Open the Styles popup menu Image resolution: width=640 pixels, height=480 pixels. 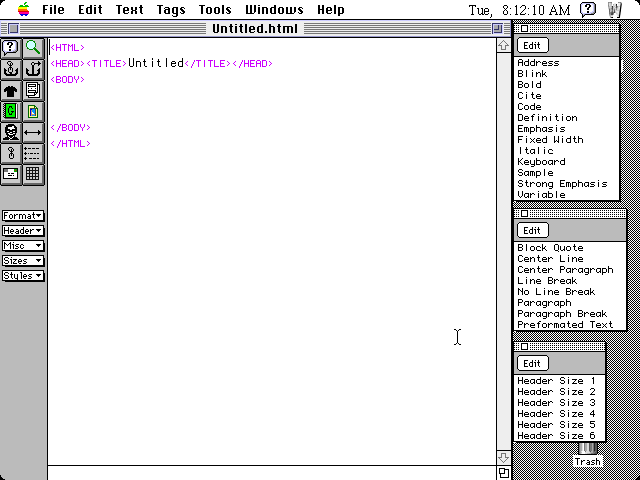[23, 276]
